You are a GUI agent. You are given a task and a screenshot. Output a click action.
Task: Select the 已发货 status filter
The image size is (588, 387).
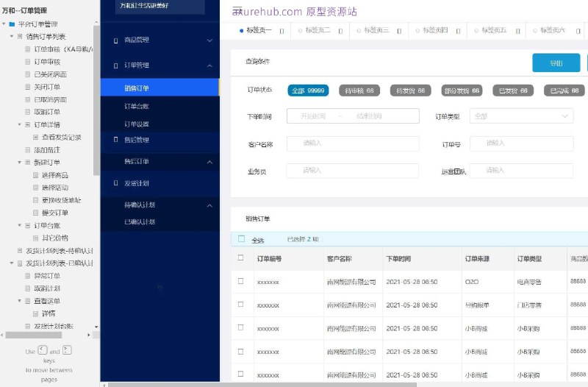click(513, 90)
